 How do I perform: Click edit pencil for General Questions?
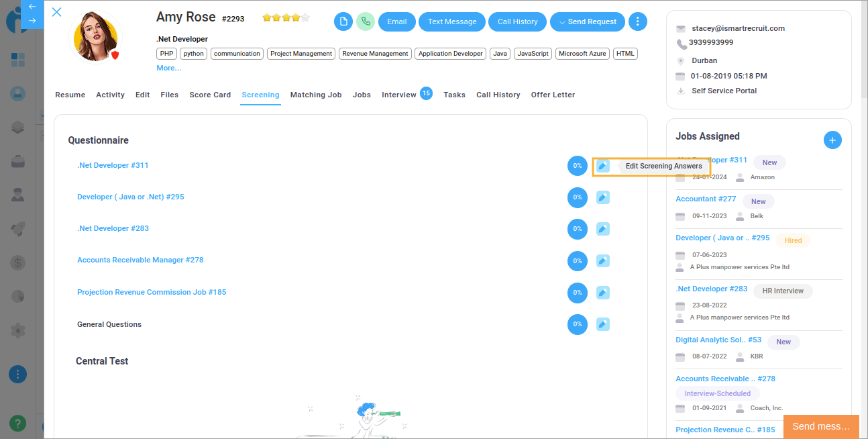click(603, 325)
